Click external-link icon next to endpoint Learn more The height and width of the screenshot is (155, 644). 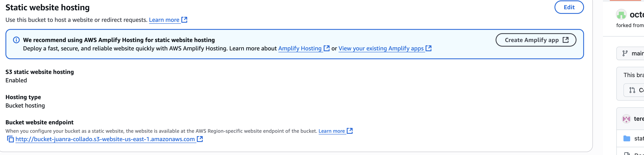[350, 131]
